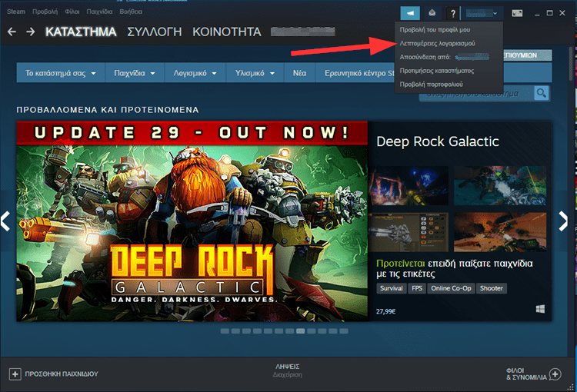Click the FPS tag
577x392 pixels.
(x=417, y=288)
